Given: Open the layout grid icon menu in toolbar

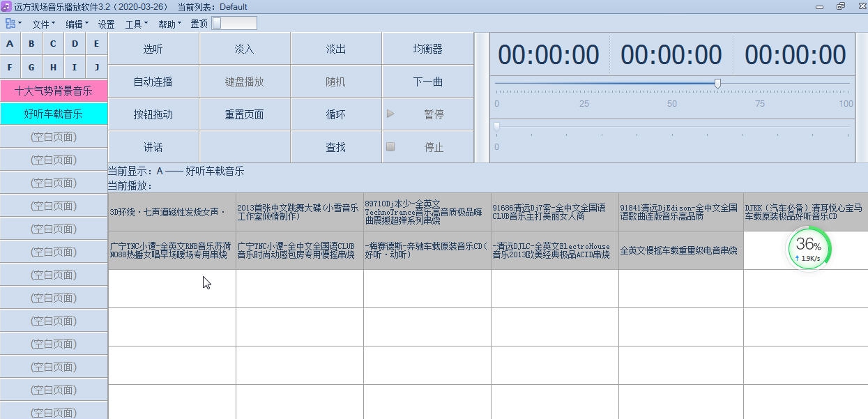Looking at the screenshot, I should click(11, 22).
